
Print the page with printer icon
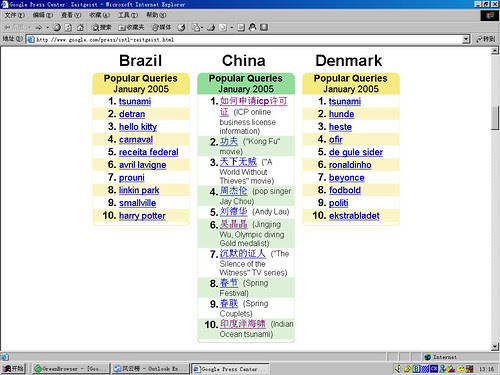point(211,27)
